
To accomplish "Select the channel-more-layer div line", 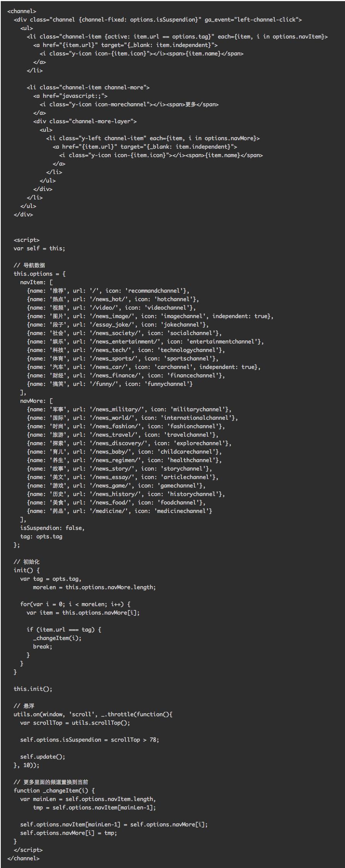I will tap(85, 121).
